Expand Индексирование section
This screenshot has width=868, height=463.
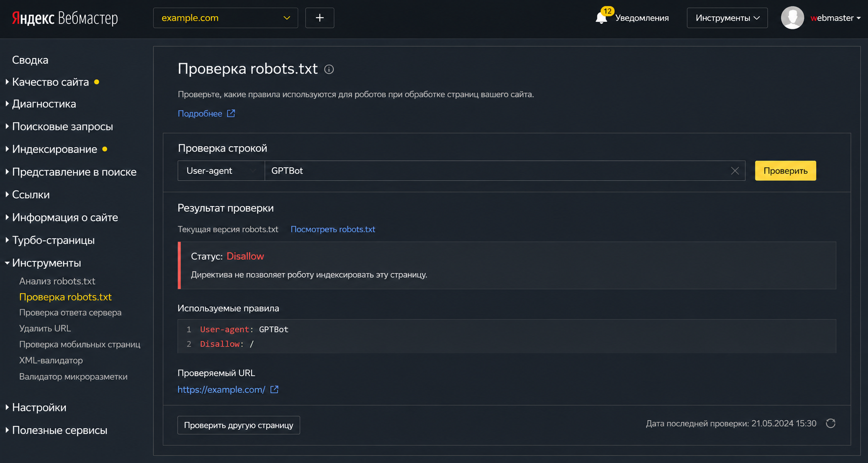pyautogui.click(x=55, y=149)
